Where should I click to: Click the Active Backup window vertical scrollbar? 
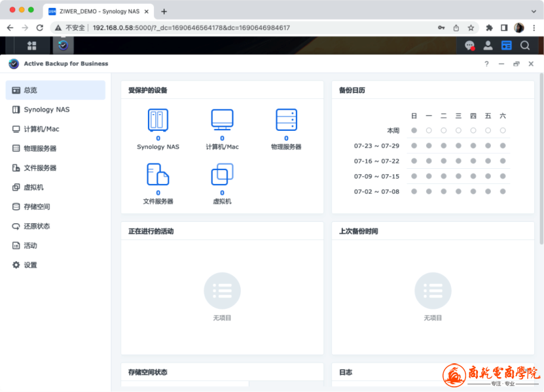[x=541, y=159]
